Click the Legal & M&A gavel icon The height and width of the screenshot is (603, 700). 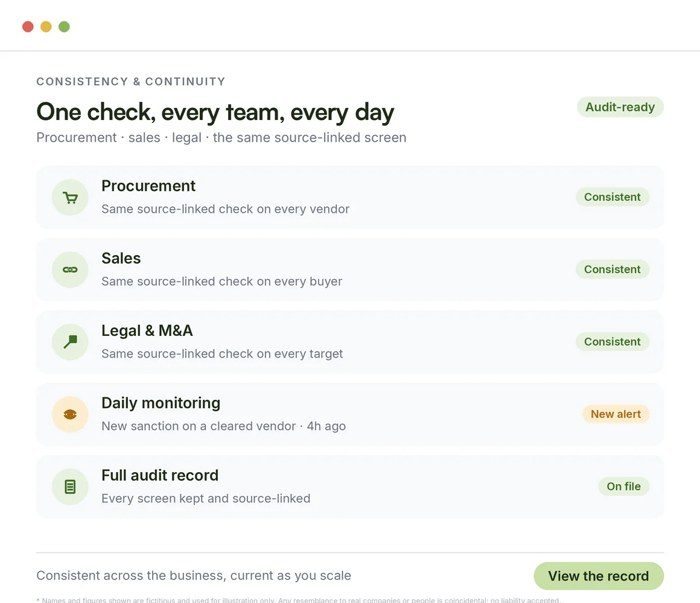tap(70, 342)
